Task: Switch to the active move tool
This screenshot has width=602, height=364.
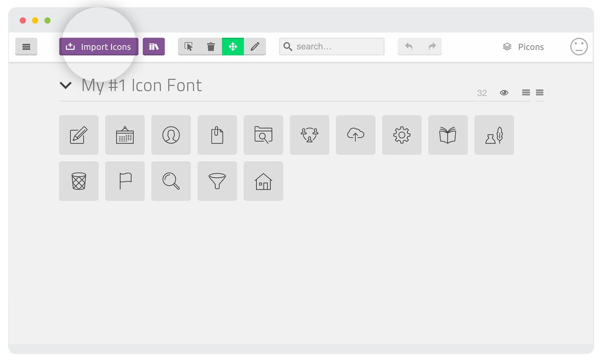Action: pyautogui.click(x=233, y=47)
